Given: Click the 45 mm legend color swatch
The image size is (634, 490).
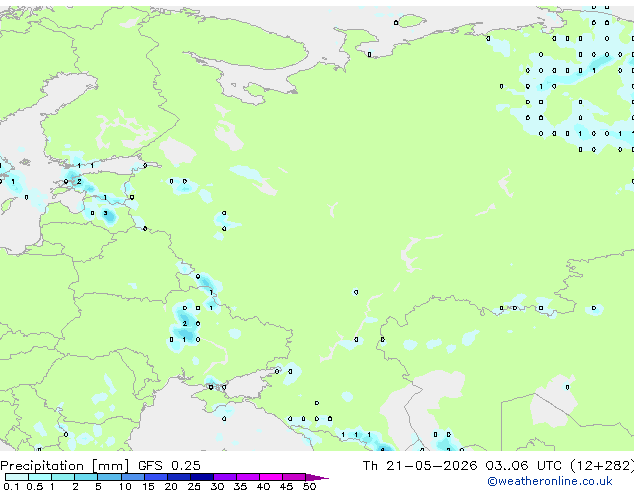Looking at the screenshot, I should (x=294, y=477).
